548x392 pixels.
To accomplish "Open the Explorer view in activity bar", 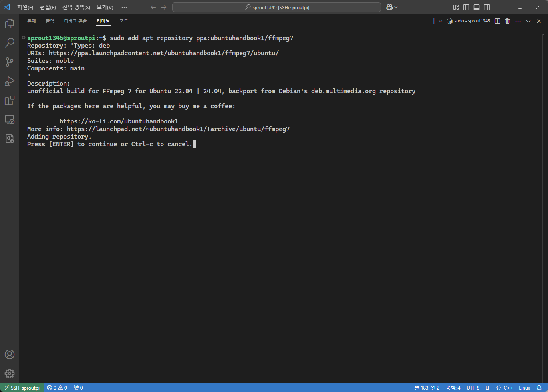I will point(10,24).
